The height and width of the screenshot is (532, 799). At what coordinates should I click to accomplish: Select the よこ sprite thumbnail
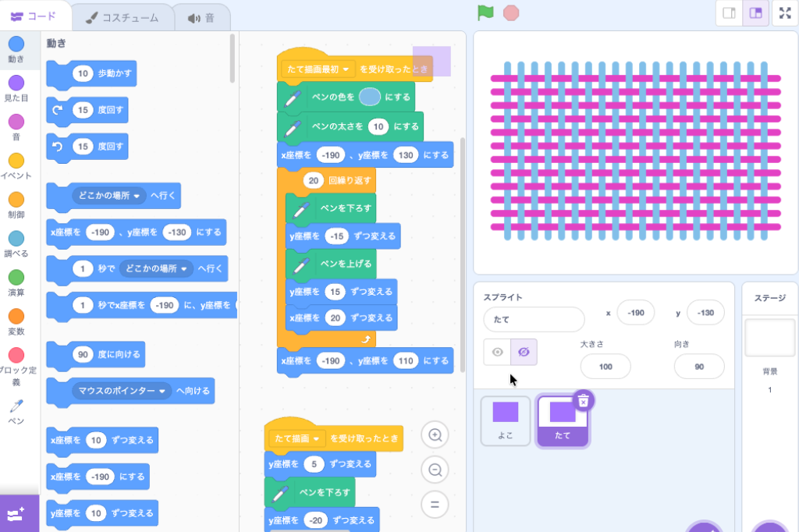point(506,420)
